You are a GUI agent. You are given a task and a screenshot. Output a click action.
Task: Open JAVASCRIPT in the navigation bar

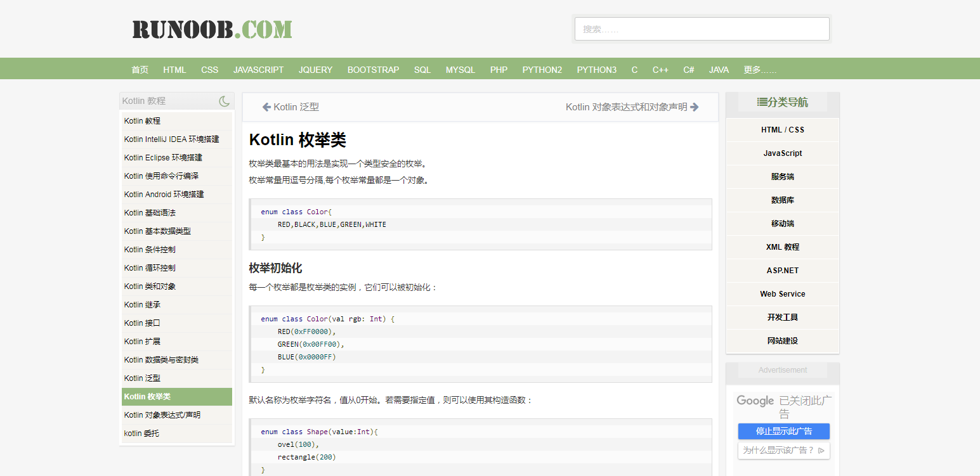point(258,70)
